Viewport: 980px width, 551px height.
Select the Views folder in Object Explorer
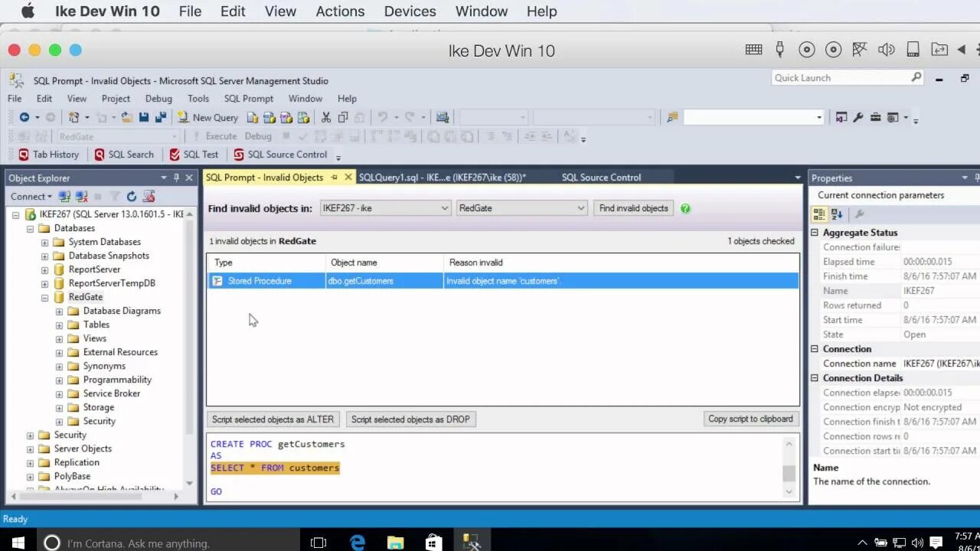94,338
